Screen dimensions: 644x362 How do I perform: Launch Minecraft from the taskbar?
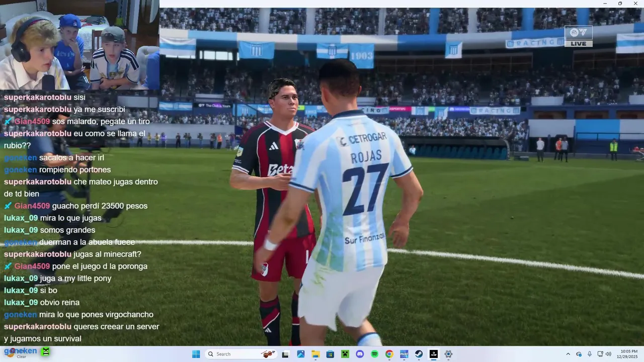coord(345,354)
